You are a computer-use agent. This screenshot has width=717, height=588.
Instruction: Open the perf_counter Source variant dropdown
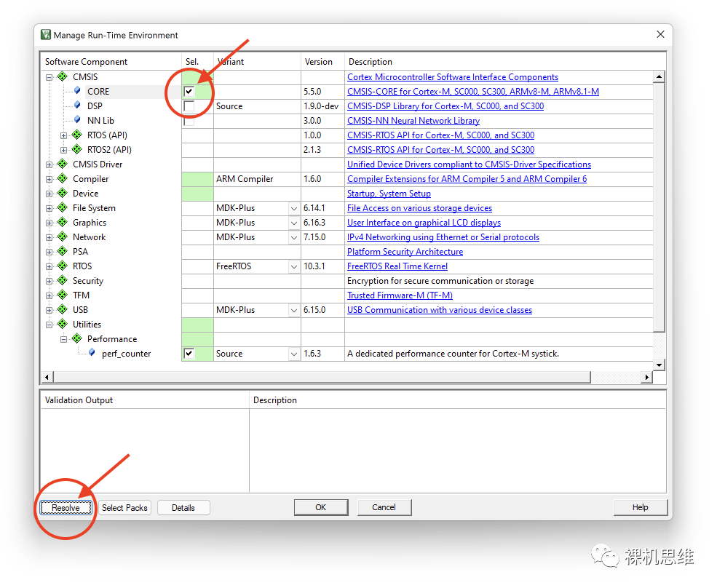point(294,354)
